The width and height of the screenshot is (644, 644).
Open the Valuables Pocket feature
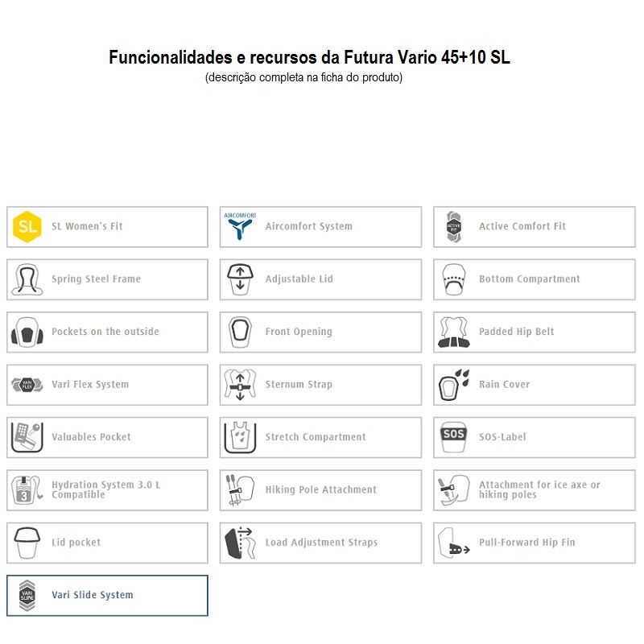point(107,437)
